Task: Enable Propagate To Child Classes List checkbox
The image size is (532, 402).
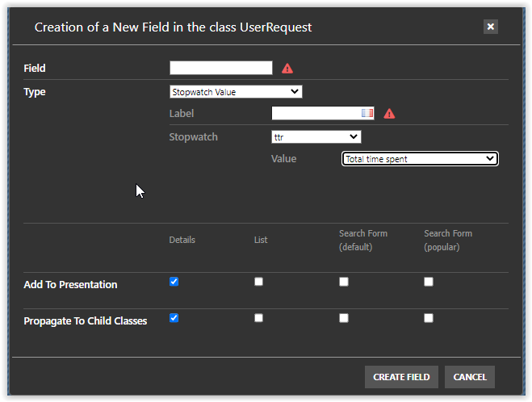Action: tap(258, 318)
